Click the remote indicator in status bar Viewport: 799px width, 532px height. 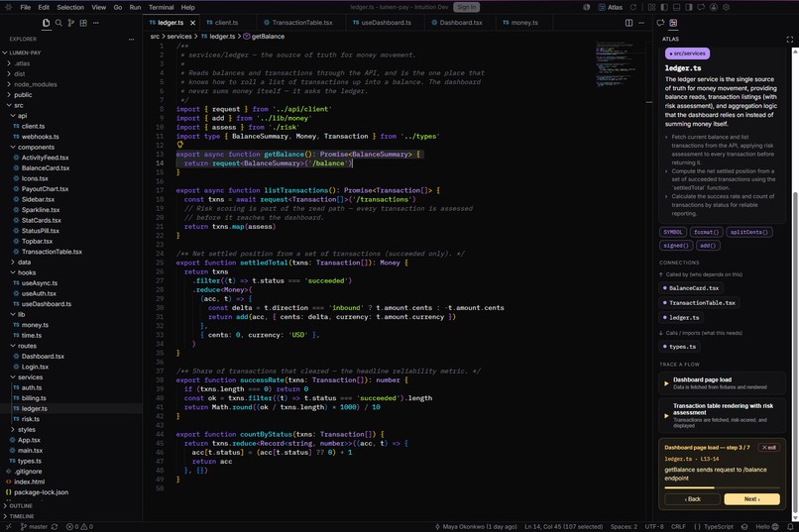point(7,526)
